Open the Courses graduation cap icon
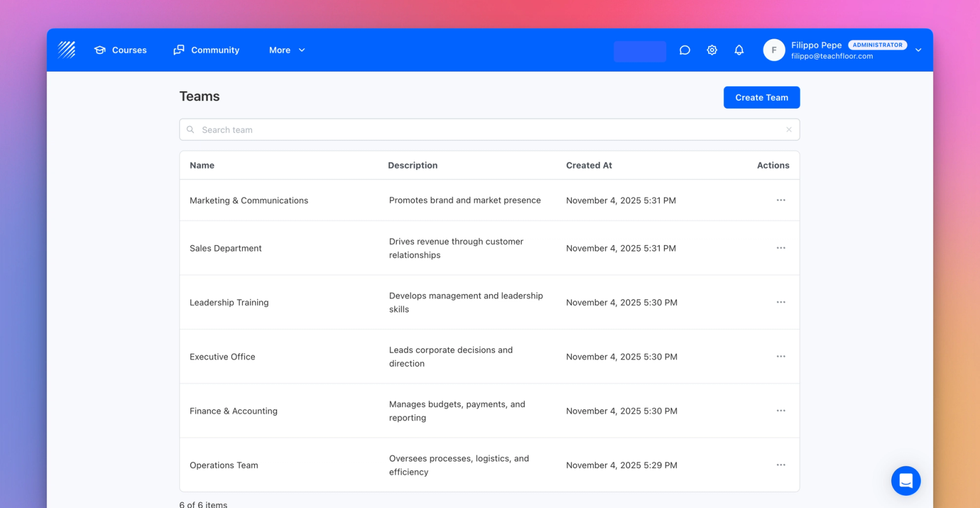980x508 pixels. point(100,50)
